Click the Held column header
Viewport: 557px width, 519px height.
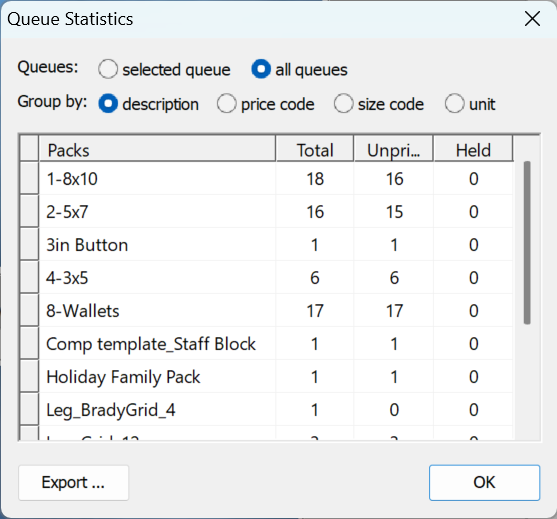[x=473, y=149]
